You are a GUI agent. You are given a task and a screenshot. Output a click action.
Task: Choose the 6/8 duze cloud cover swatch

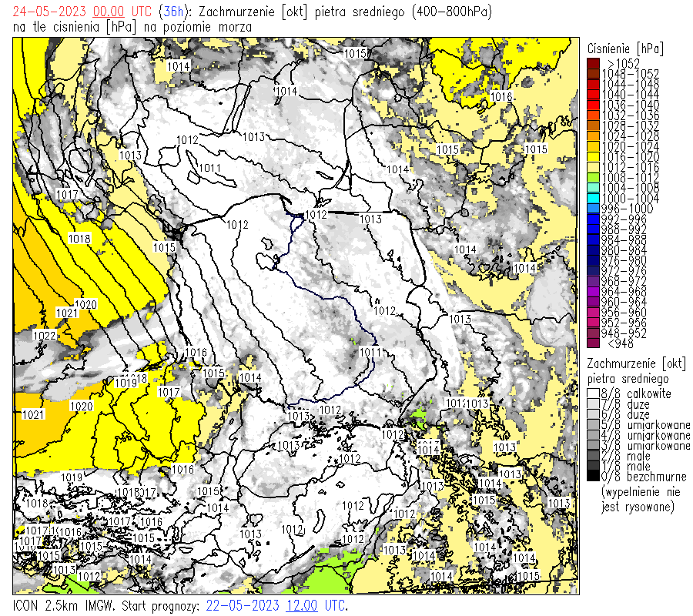coord(593,414)
